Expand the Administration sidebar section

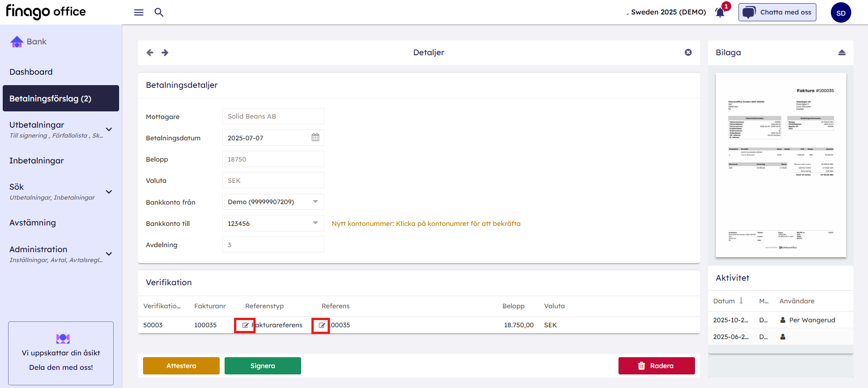tap(109, 254)
